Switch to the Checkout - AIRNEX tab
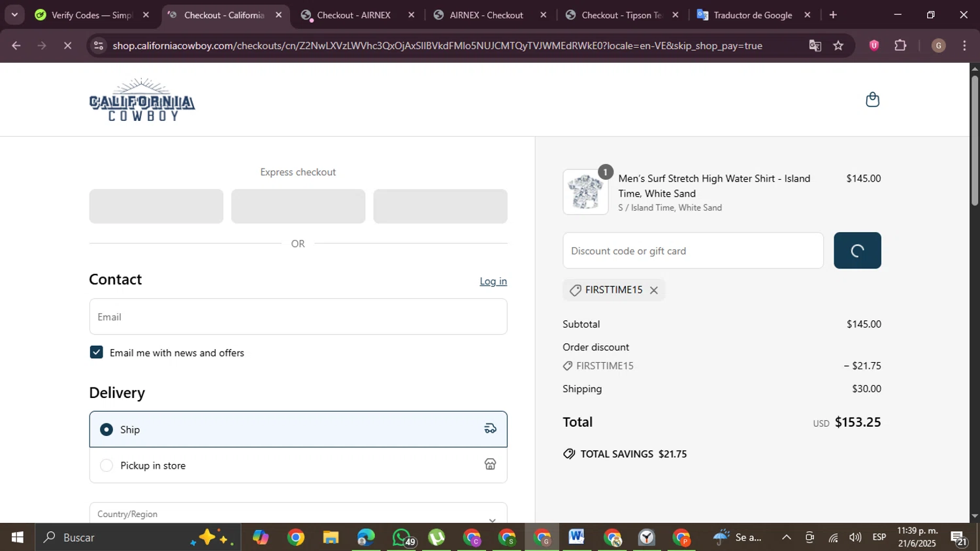This screenshot has height=551, width=980. pos(353,15)
